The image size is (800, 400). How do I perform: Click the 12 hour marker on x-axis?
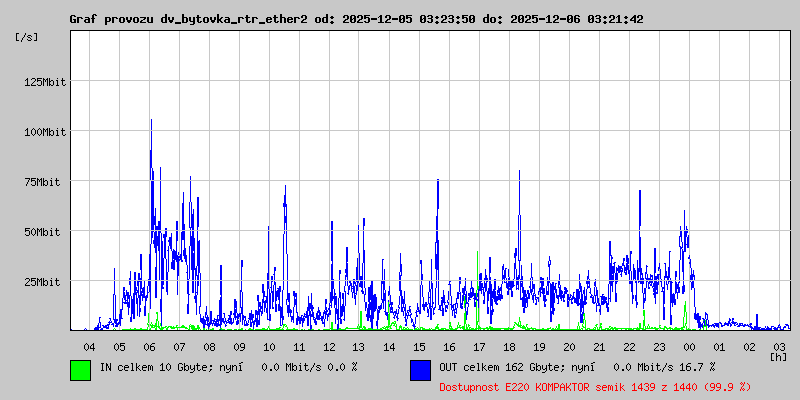point(329,346)
